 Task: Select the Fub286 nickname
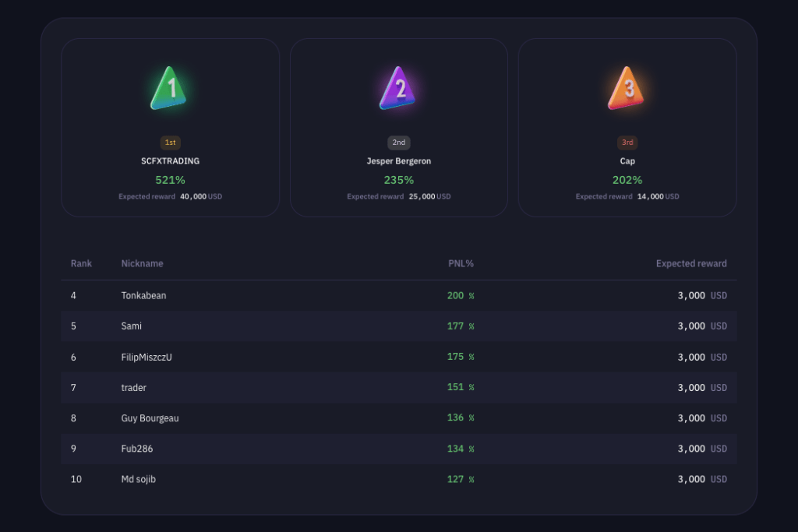(x=138, y=449)
